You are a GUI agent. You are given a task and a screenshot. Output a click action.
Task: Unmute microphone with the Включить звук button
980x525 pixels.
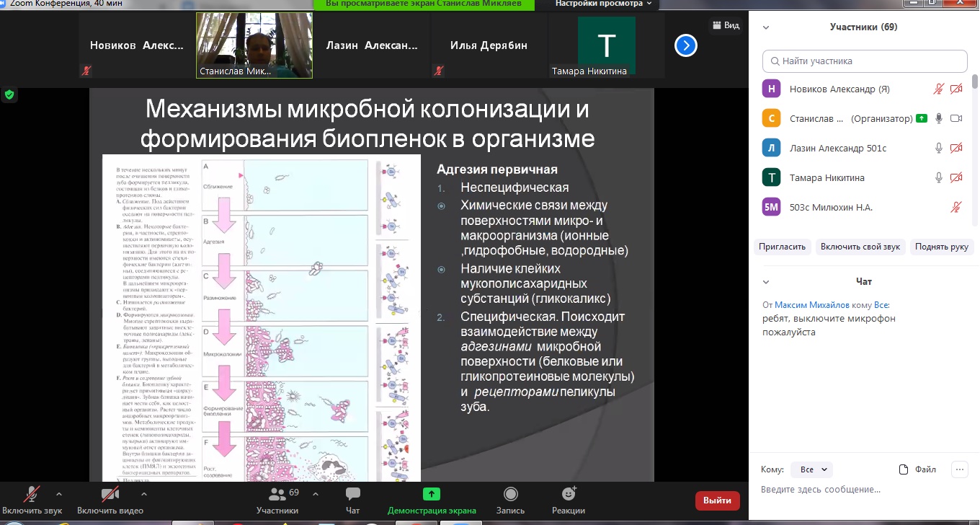pos(32,500)
